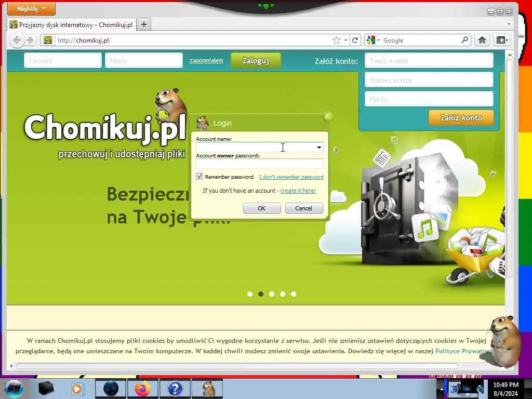
Task: Open I don't remember password link
Action: [x=291, y=177]
